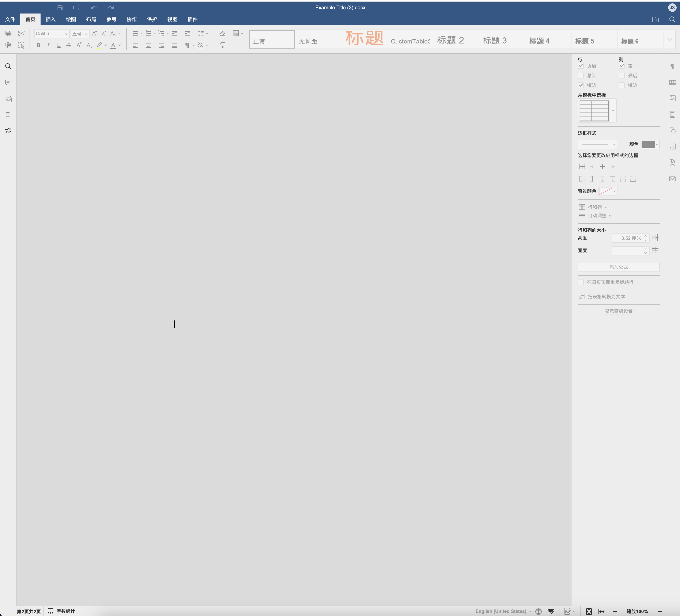Open 字数统计 in status bar
Viewport: 680px width, 616px height.
(61, 611)
